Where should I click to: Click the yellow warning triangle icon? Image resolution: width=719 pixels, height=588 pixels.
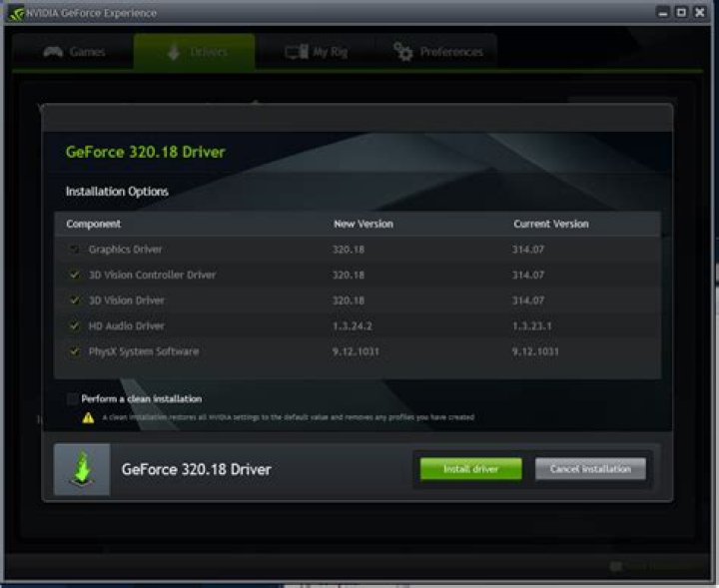pos(88,417)
